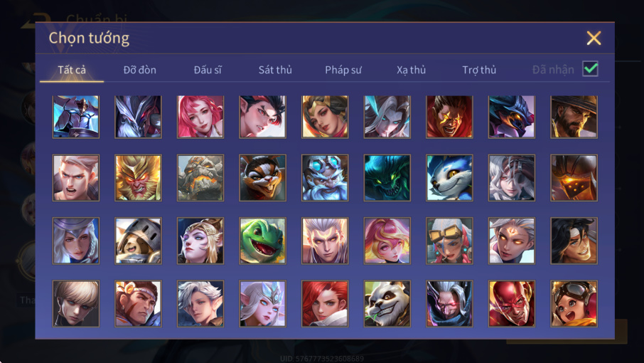Select the stone golem hero portrait
This screenshot has width=644, height=363.
click(200, 178)
